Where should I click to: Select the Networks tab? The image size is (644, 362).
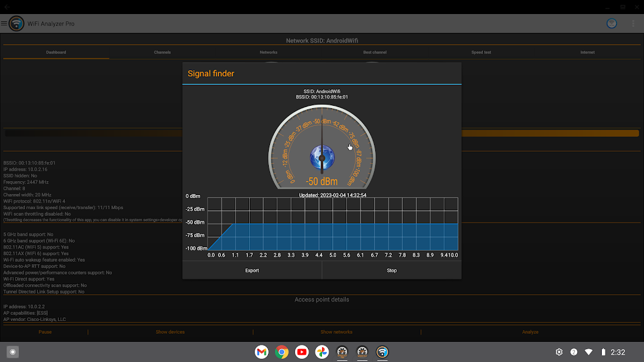pos(269,53)
